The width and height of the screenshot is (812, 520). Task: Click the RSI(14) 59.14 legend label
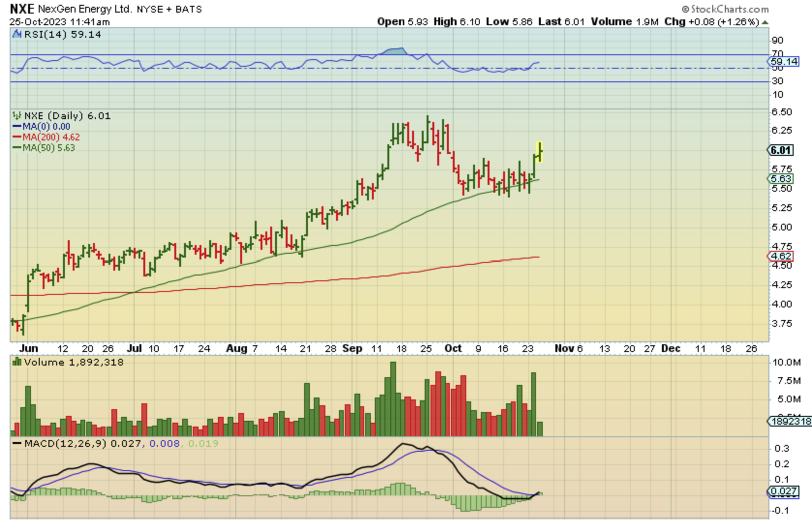(x=62, y=34)
